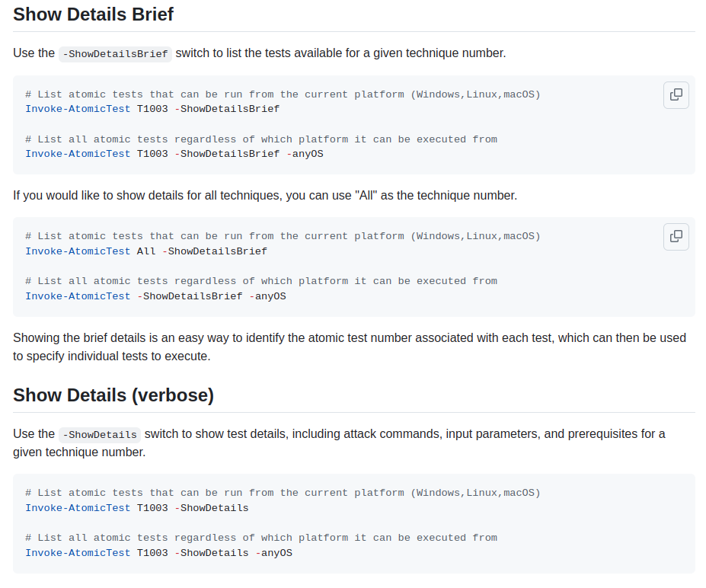The height and width of the screenshot is (588, 706).
Task: Click the 'T1003 -ShowDetailsBrief -anyOS' command line
Action: (x=174, y=154)
